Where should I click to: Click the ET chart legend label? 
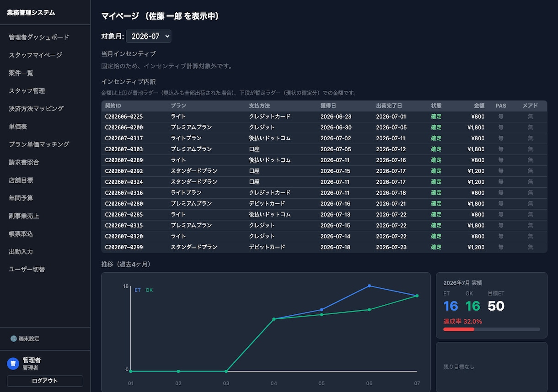click(x=138, y=290)
